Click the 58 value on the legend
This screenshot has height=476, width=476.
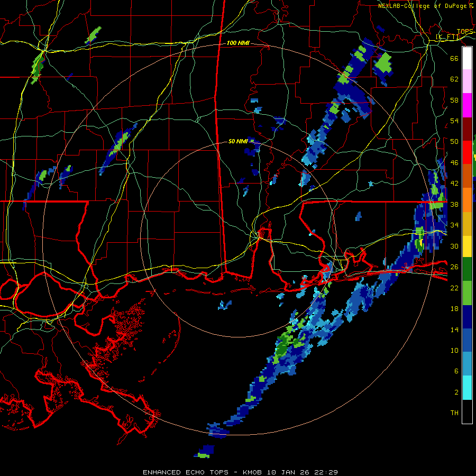[x=454, y=100]
